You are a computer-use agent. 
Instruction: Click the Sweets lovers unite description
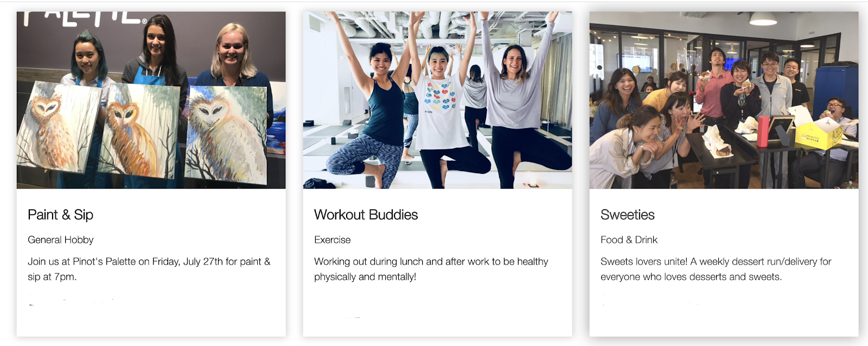(x=716, y=269)
